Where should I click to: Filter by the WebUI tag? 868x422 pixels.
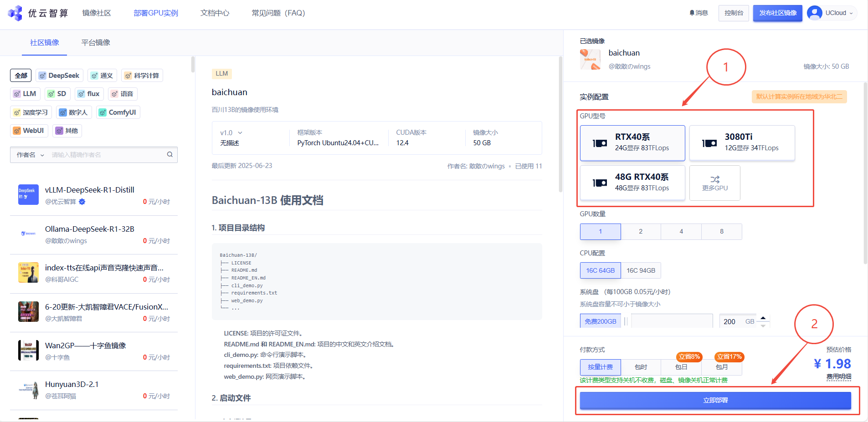[29, 131]
